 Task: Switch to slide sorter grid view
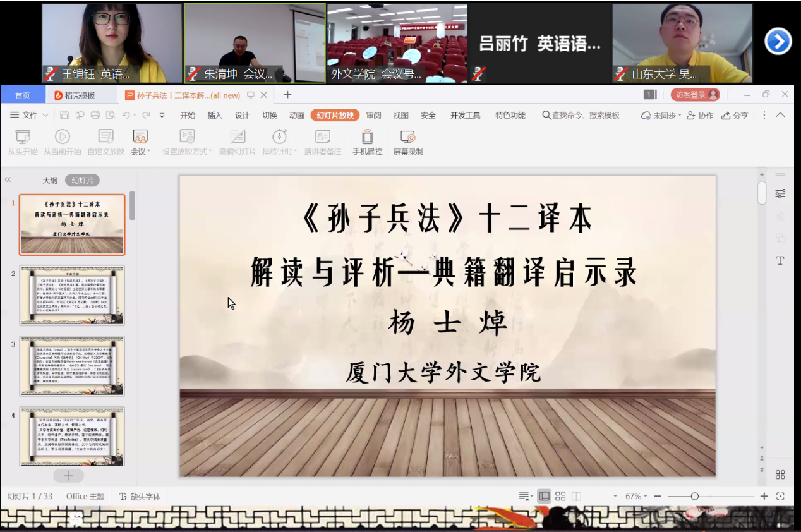click(x=560, y=497)
